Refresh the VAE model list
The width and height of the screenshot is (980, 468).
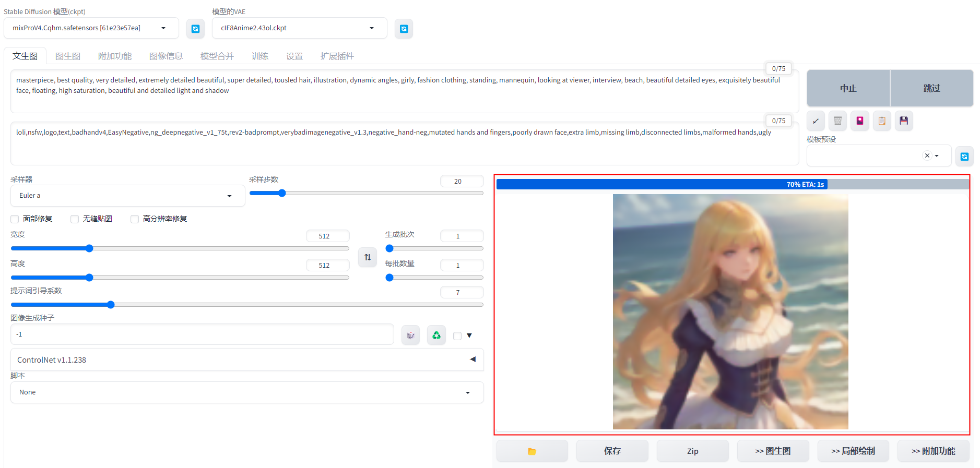(x=404, y=29)
